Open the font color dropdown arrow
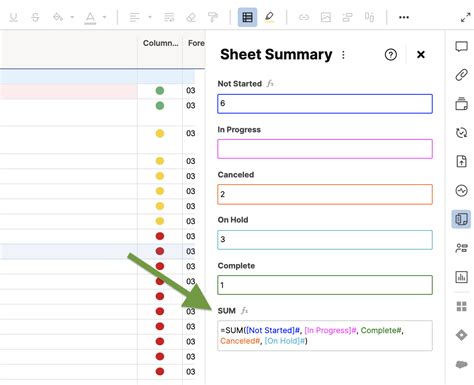The height and width of the screenshot is (385, 474). click(104, 17)
